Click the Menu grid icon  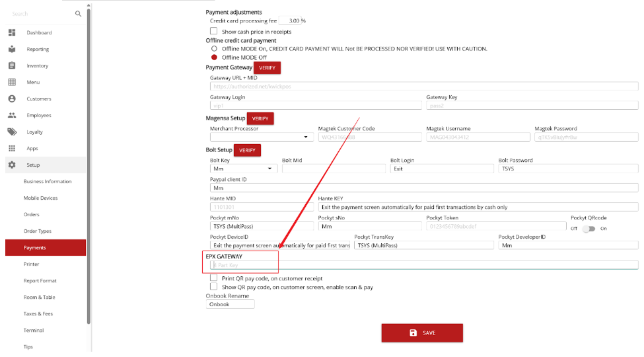coord(12,82)
